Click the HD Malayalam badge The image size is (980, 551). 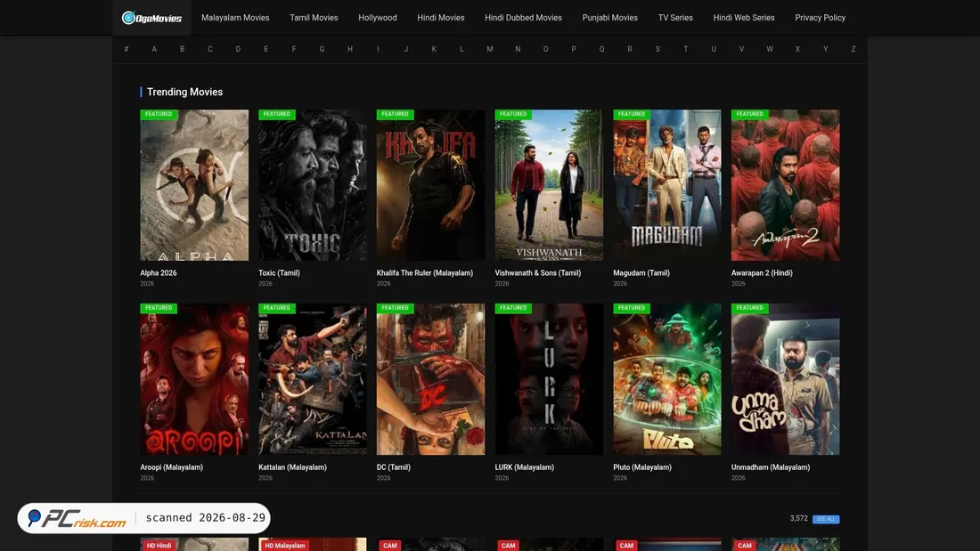(285, 546)
